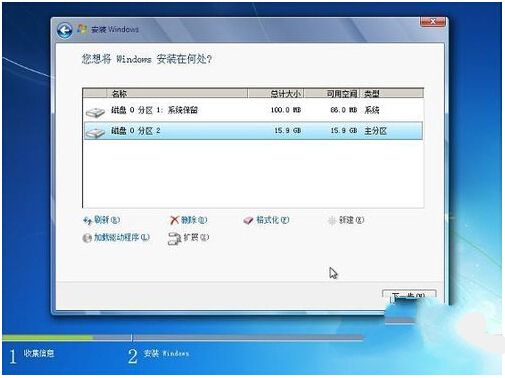Click the refresh (刷新) icon
This screenshot has height=378, width=505.
pyautogui.click(x=87, y=220)
